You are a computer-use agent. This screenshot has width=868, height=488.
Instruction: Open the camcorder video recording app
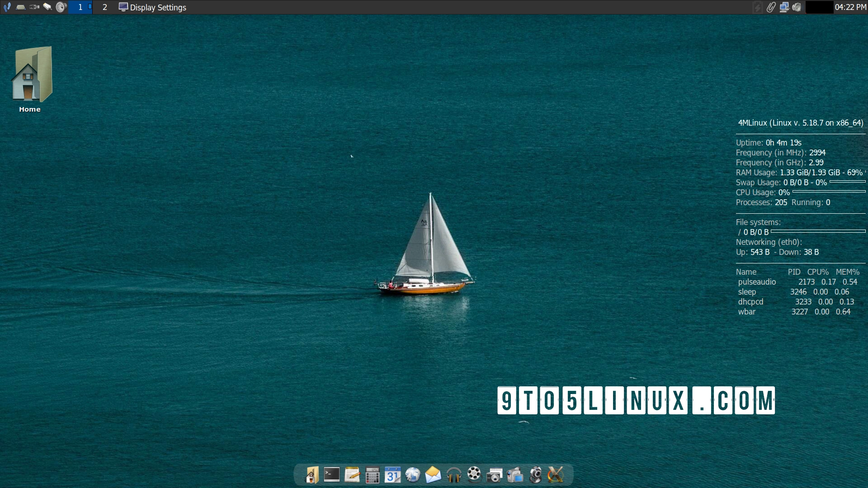pyautogui.click(x=515, y=474)
